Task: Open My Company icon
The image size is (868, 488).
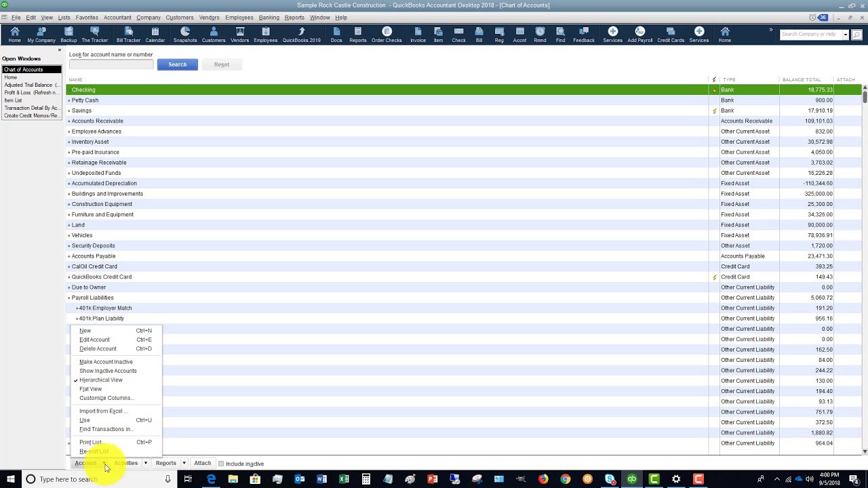Action: tap(41, 35)
